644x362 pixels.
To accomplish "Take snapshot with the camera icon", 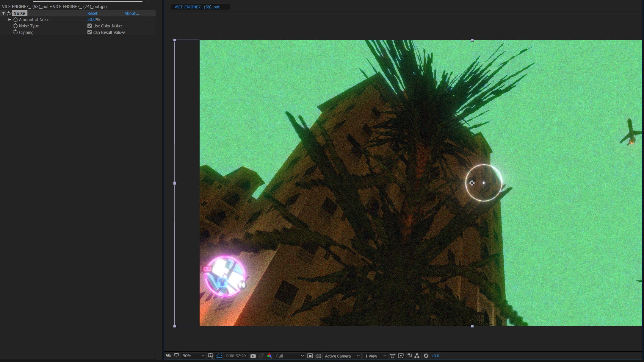I will point(253,356).
